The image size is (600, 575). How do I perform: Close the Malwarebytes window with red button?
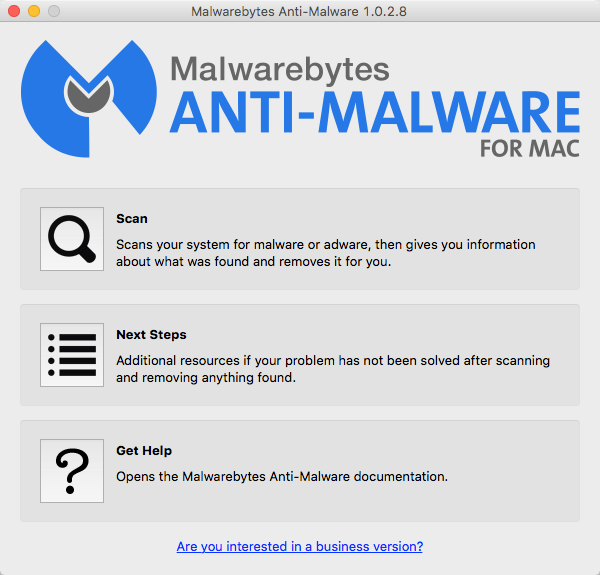[x=14, y=11]
